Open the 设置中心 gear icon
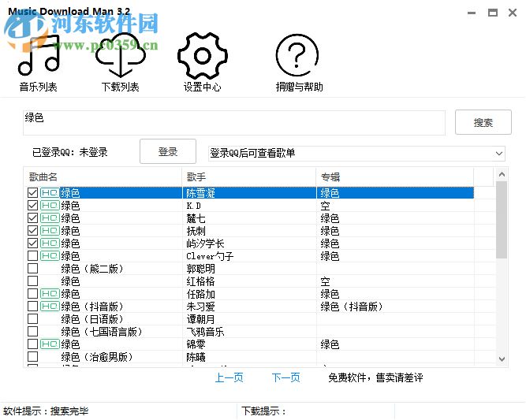This screenshot has height=420, width=526. coord(203,56)
